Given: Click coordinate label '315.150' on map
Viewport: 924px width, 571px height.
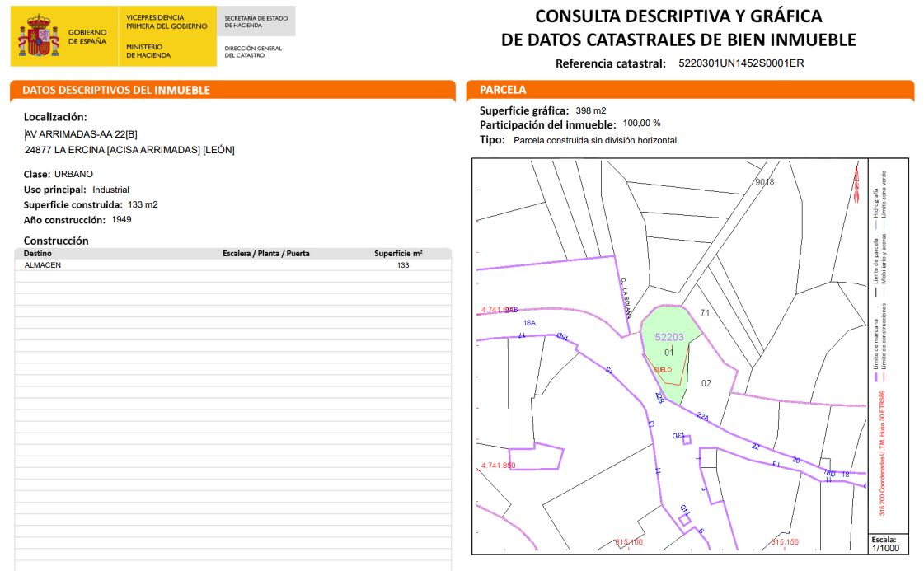Looking at the screenshot, I should tap(785, 542).
